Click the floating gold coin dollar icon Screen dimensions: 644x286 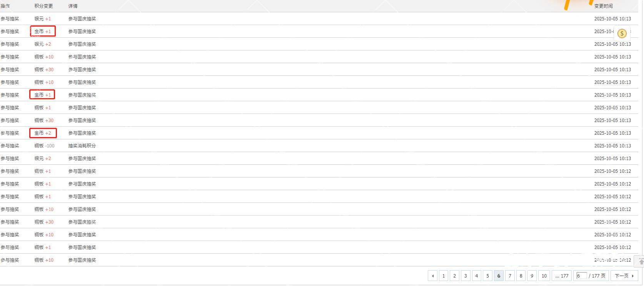(622, 33)
